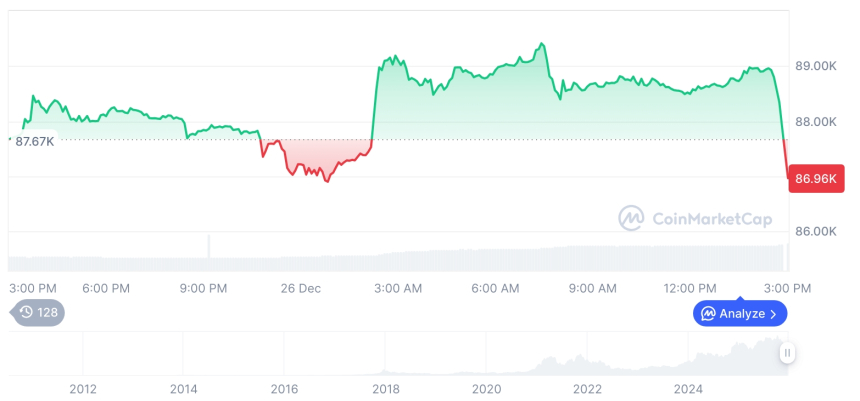The width and height of the screenshot is (860, 401).
Task: Click the clock icon on the 128 badge
Action: (26, 313)
